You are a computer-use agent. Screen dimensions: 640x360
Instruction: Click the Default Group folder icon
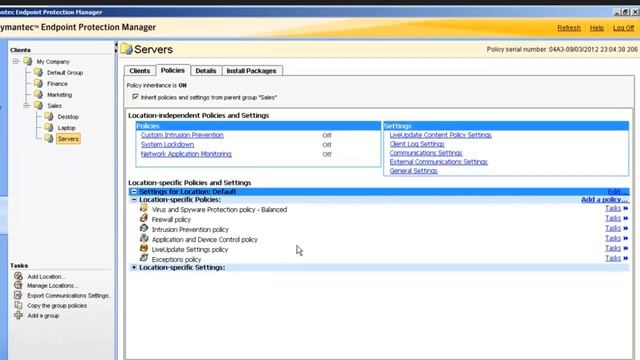[x=38, y=72]
